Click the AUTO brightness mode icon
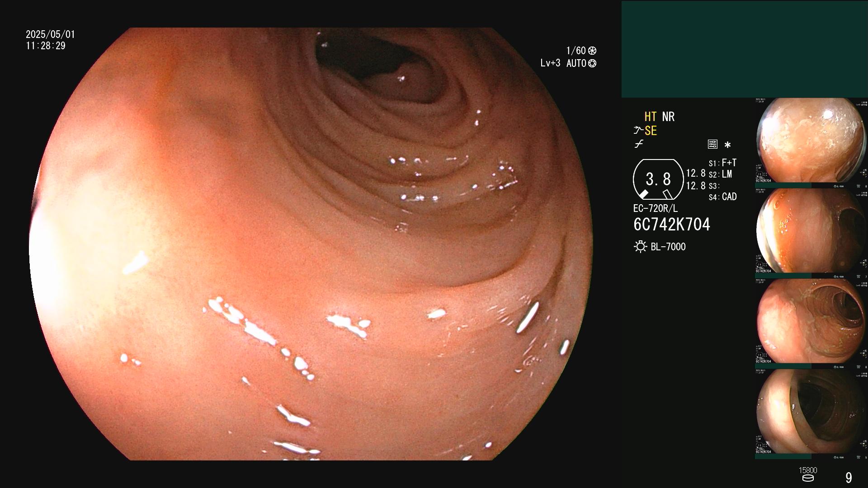Viewport: 868px width, 488px height. [592, 63]
